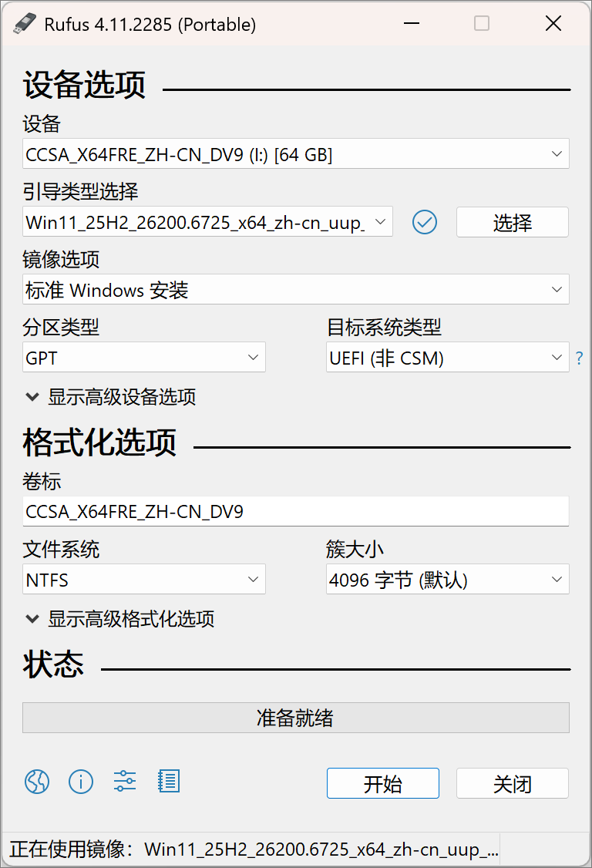Open the Device dropdown list
This screenshot has width=592, height=868.
click(x=295, y=154)
